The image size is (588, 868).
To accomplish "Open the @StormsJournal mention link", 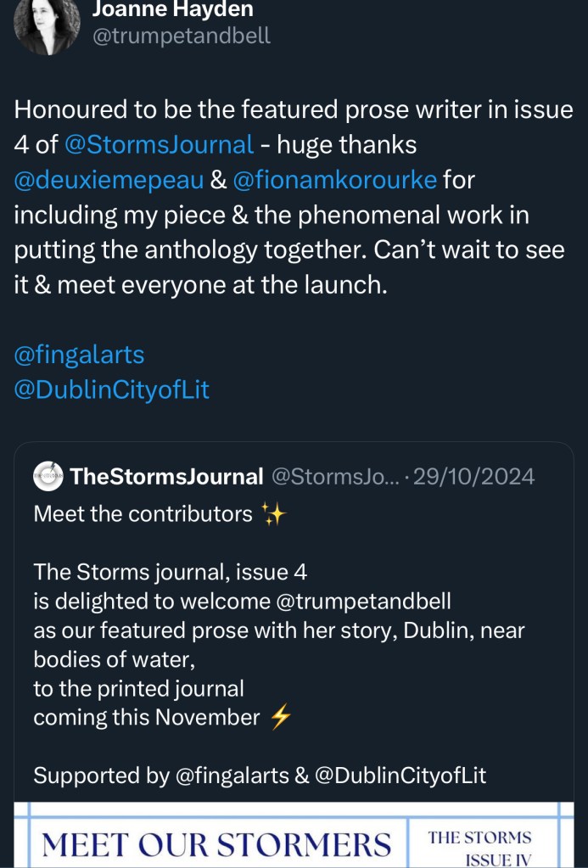I will click(x=159, y=145).
